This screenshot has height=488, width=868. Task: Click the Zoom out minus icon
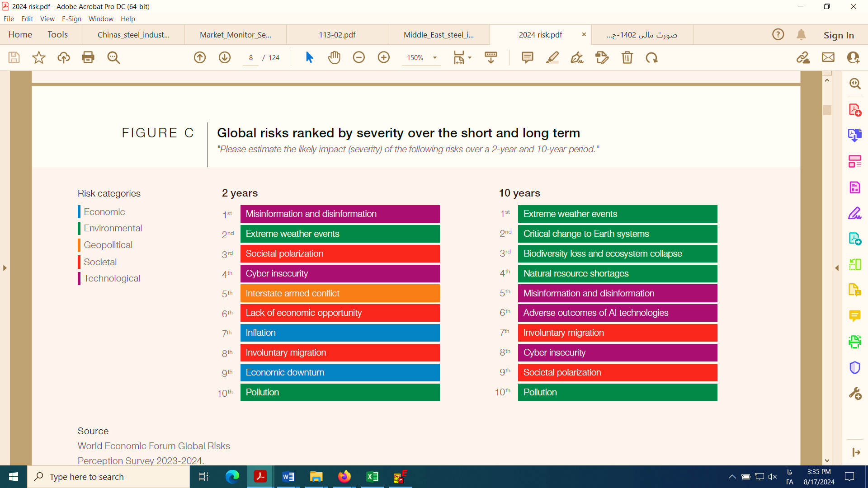pyautogui.click(x=359, y=57)
